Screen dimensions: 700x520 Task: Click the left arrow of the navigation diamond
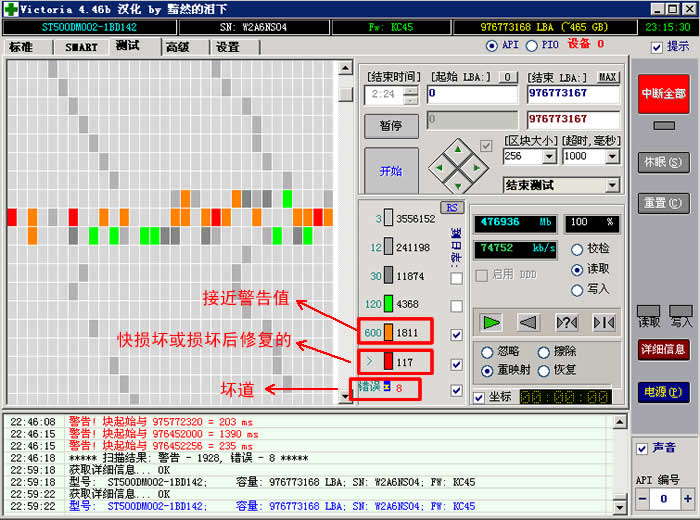[x=440, y=168]
